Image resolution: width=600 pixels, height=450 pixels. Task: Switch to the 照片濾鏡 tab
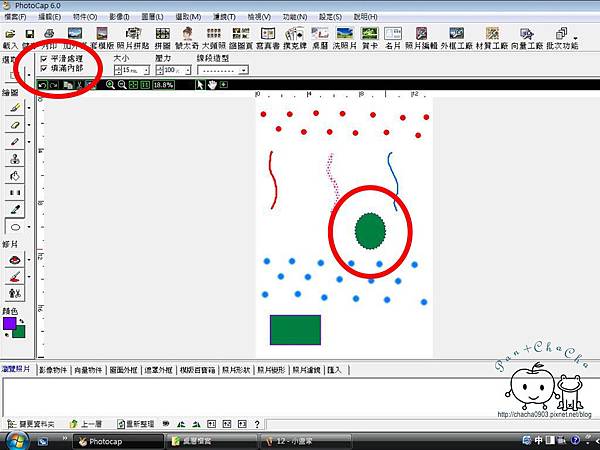coord(306,370)
